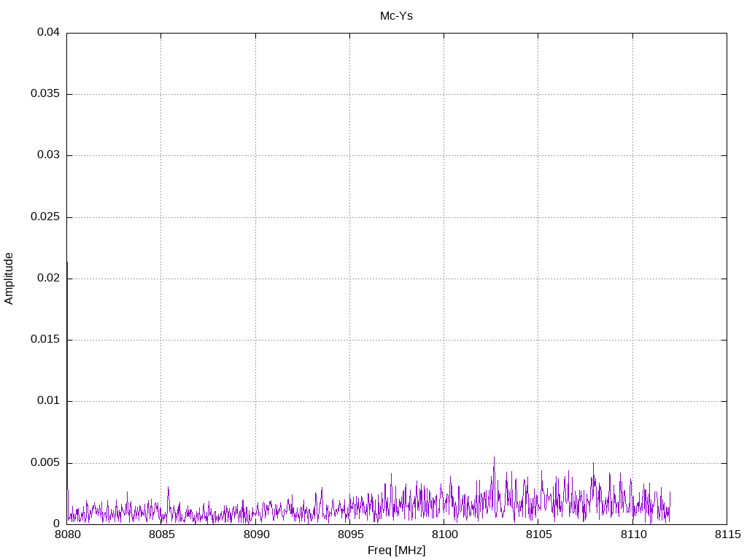Viewport: 747px width, 560px height.
Task: Click the 0.02 y-axis tick label
Action: tap(48, 279)
